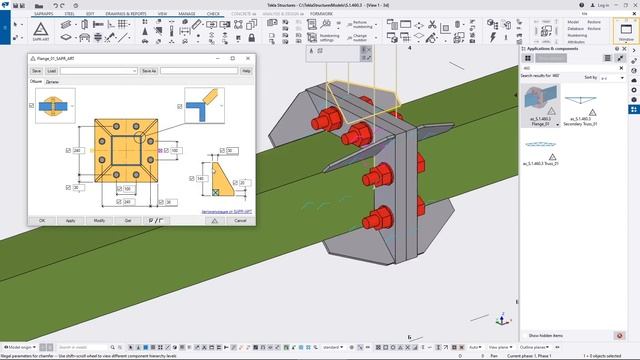Click the save disk icon in title bar

(x=16, y=6)
